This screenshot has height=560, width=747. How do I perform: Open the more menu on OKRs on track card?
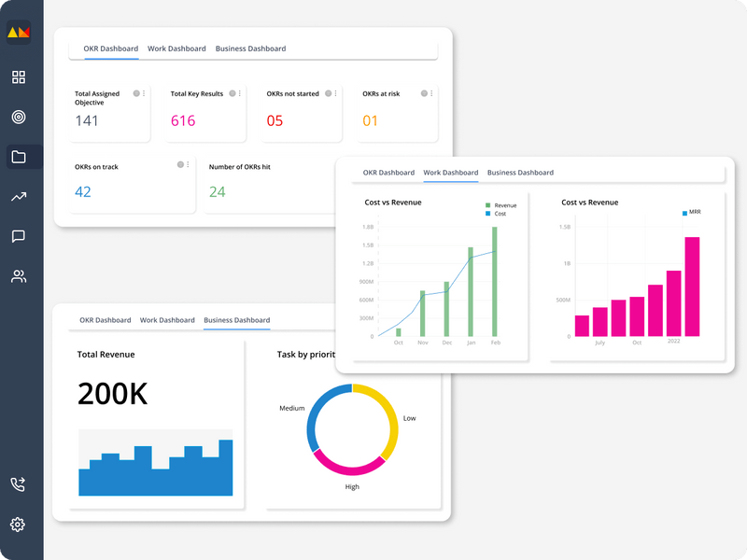tap(188, 164)
